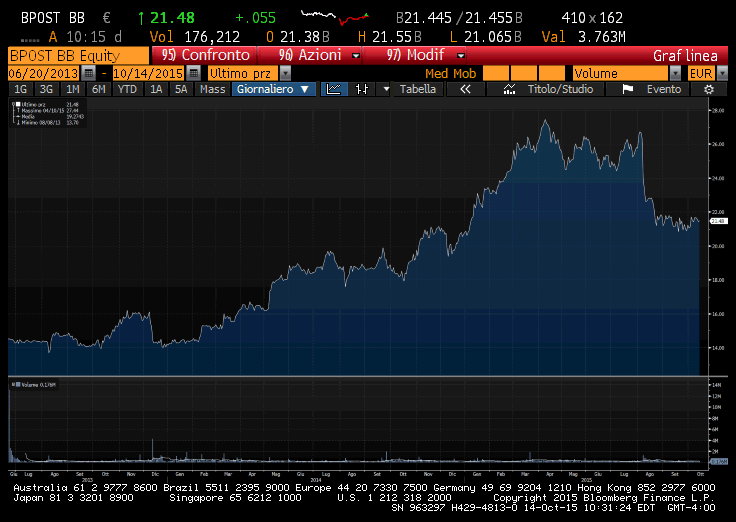Click the 21.48 price marker on axis

tap(719, 221)
